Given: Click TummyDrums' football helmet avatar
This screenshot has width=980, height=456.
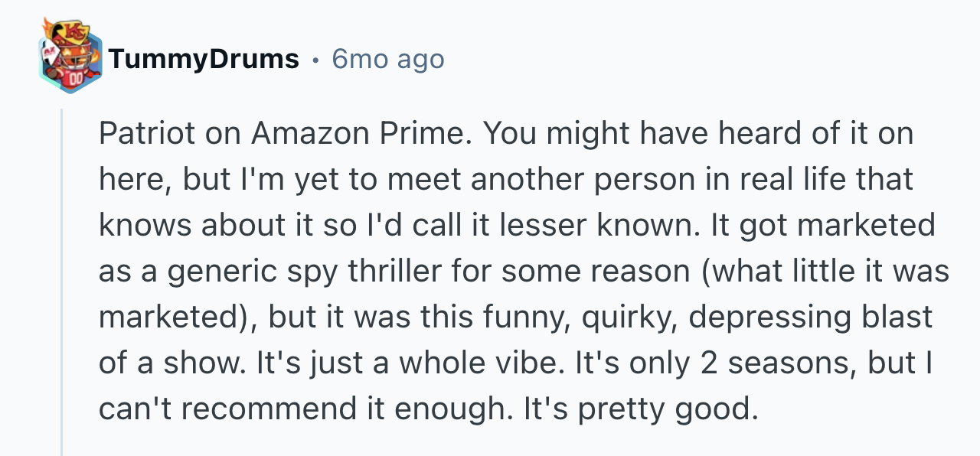Looking at the screenshot, I should 70,58.
